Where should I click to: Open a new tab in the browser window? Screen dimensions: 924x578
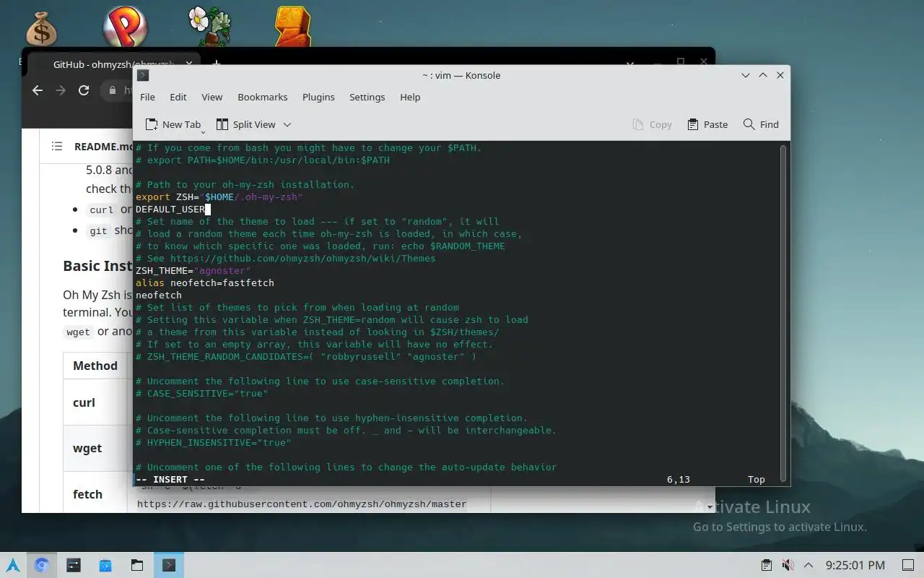216,64
